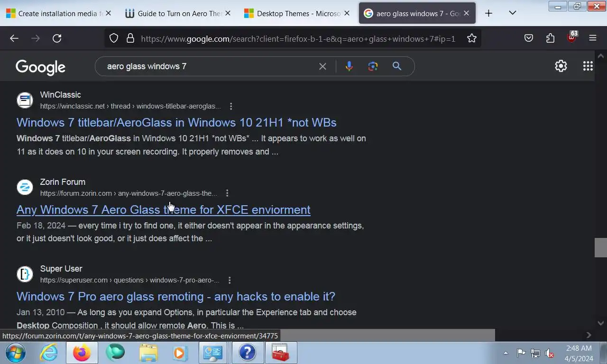Click the Firefox address bar URL
This screenshot has width=607, height=364.
tap(298, 39)
